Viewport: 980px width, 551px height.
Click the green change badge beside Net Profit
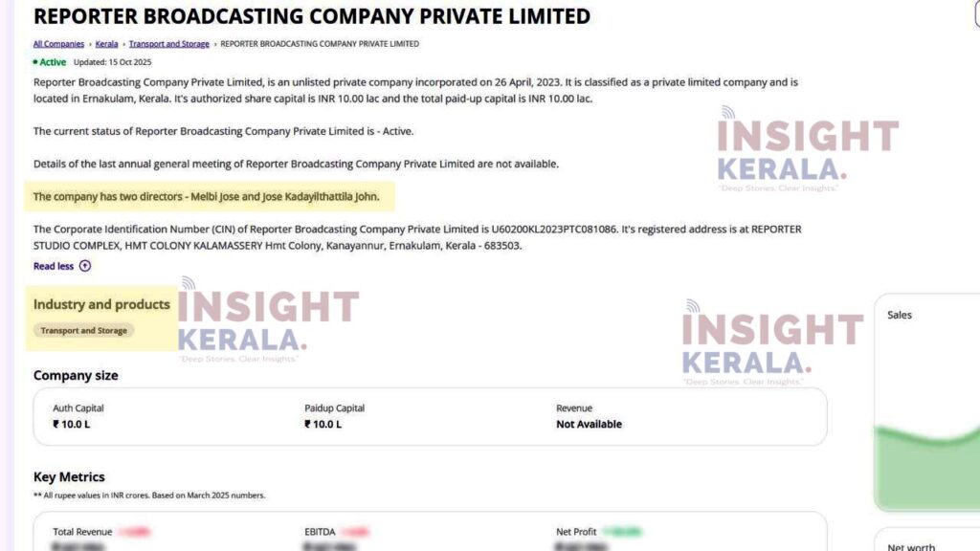(621, 532)
